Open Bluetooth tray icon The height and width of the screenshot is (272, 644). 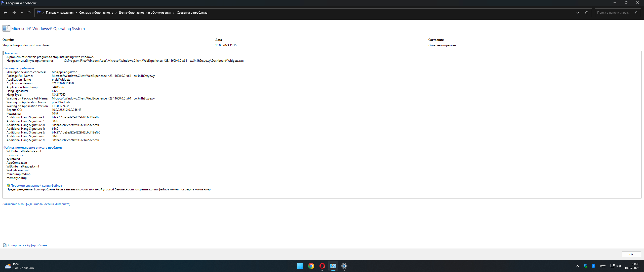(x=593, y=266)
